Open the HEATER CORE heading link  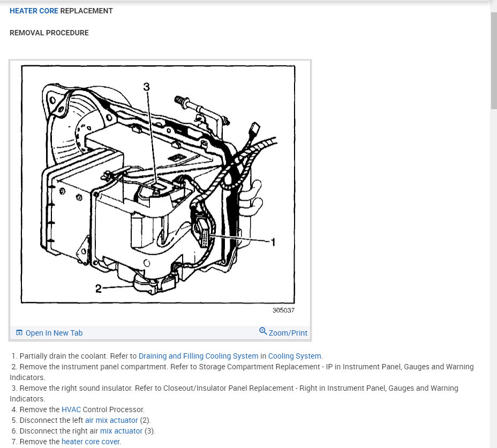tap(34, 11)
